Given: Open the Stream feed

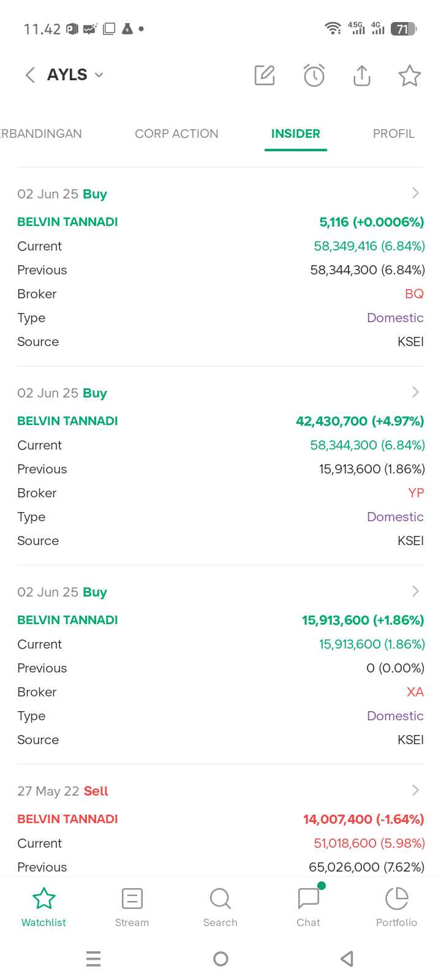Looking at the screenshot, I should pos(132,907).
